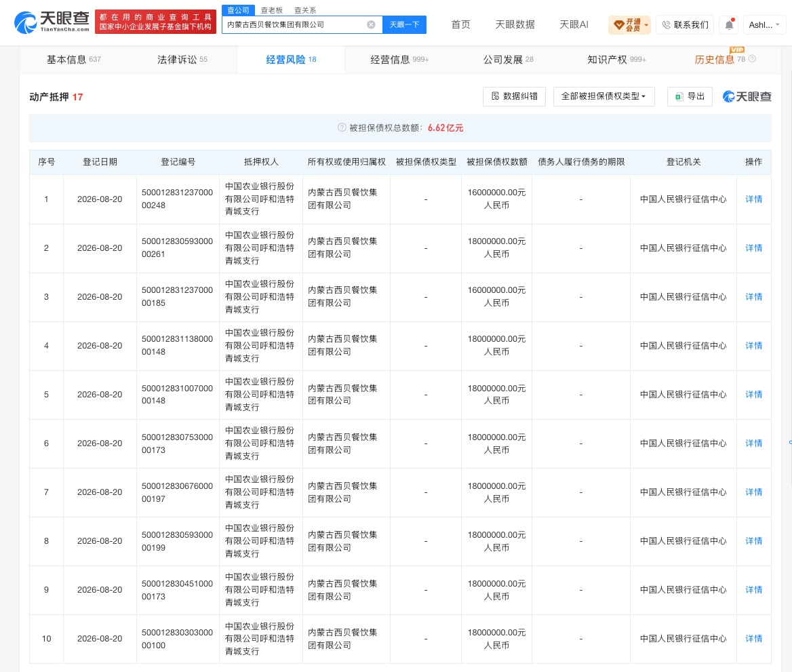Open the red promotional banner
Image resolution: width=792 pixels, height=672 pixels.
pyautogui.click(x=155, y=22)
